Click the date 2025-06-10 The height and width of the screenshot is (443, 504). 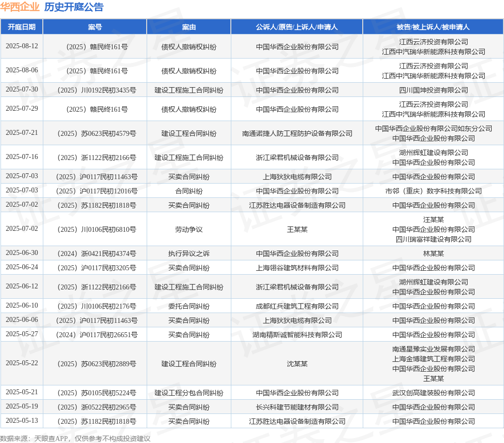tap(22, 305)
